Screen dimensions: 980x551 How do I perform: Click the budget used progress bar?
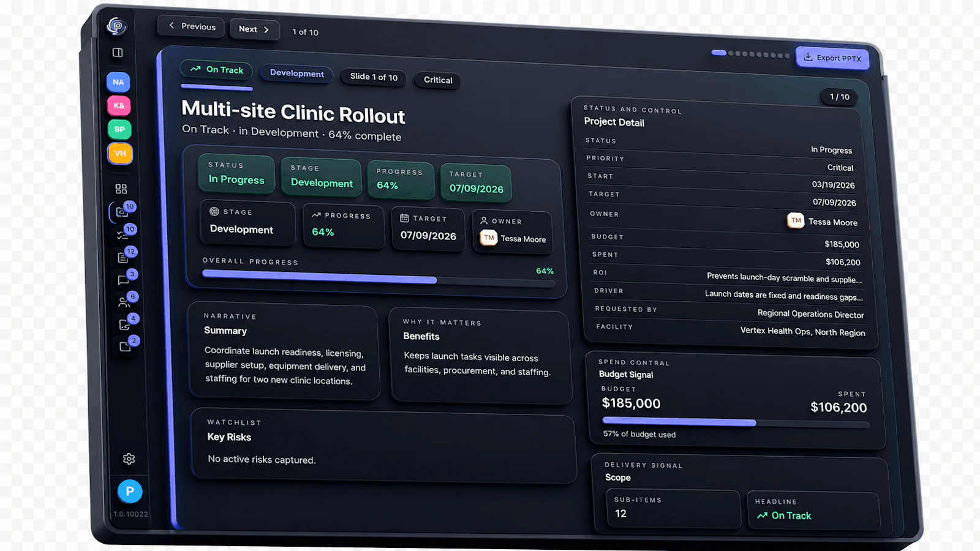(x=736, y=422)
